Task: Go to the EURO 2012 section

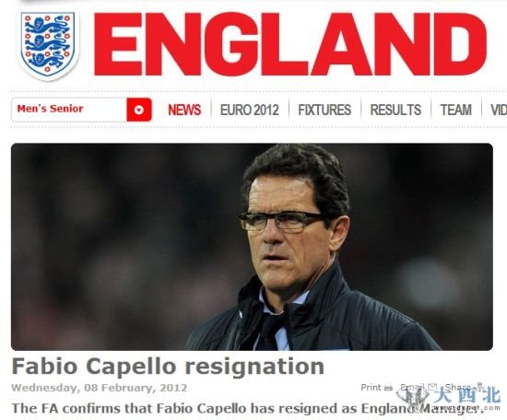Action: tap(249, 110)
